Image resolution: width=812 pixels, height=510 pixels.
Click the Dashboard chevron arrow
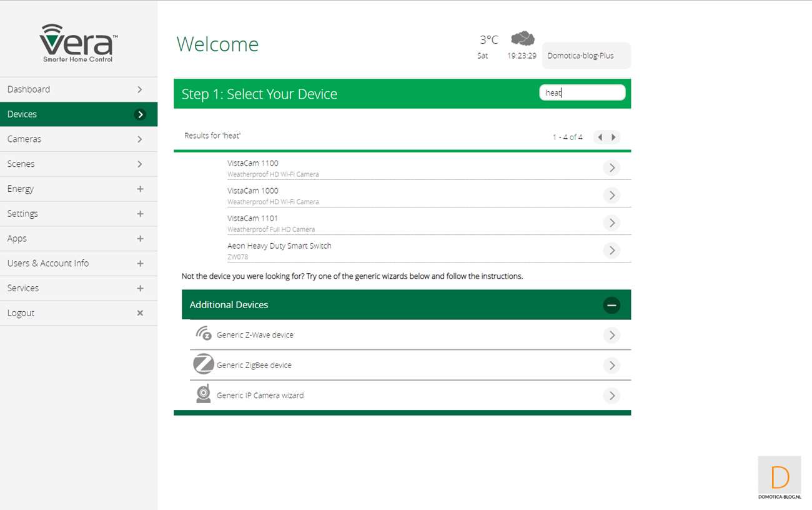point(140,89)
